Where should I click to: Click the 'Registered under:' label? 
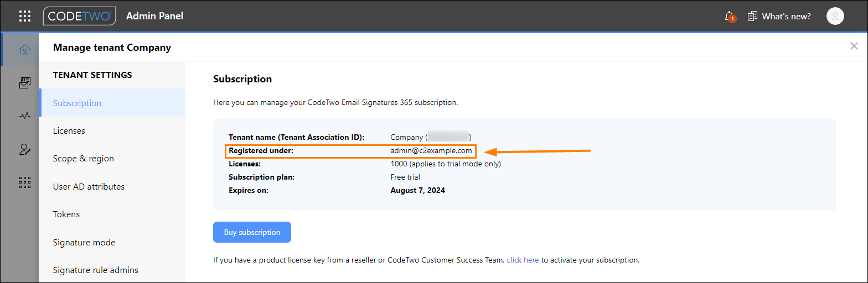(261, 150)
